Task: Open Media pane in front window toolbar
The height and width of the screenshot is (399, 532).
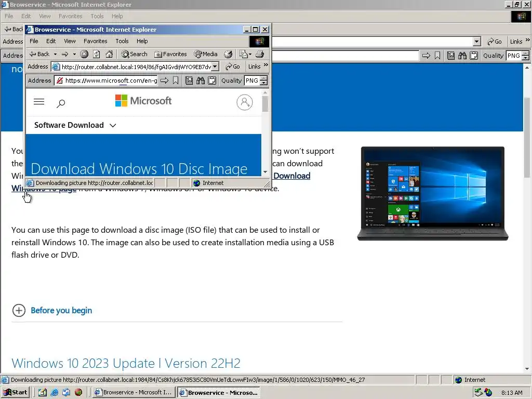Action: click(206, 54)
